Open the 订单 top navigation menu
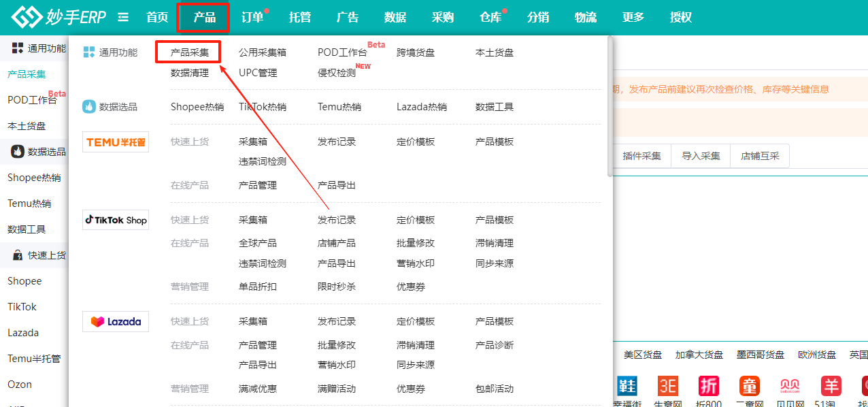868x407 pixels. point(252,18)
